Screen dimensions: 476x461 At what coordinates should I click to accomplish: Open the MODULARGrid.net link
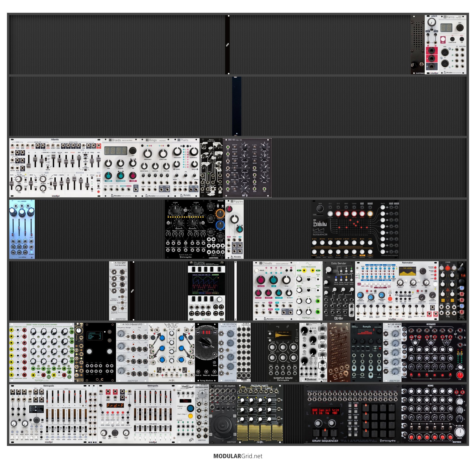click(x=238, y=456)
